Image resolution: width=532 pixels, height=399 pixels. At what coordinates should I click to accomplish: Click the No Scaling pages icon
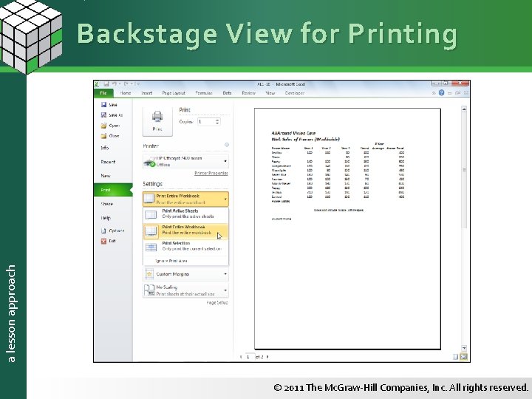point(149,290)
